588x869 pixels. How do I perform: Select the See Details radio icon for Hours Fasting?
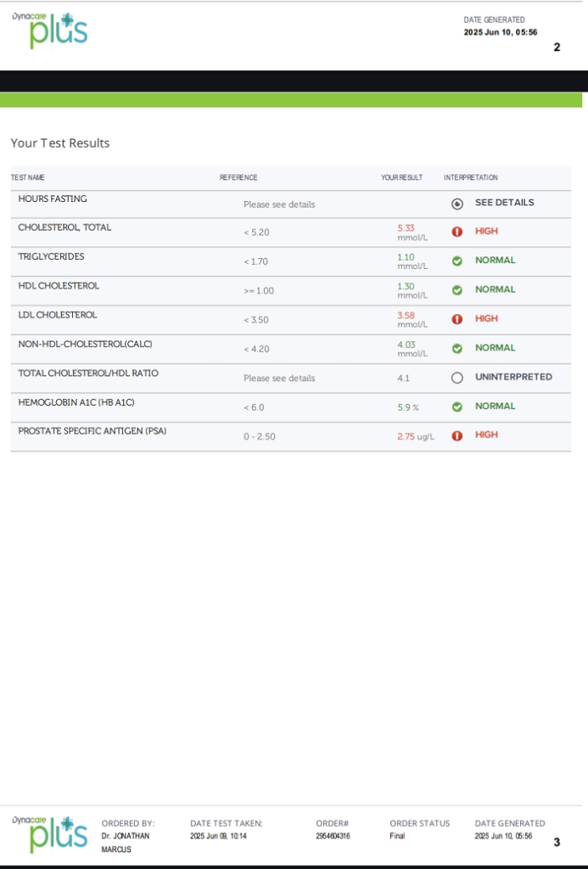[457, 205]
